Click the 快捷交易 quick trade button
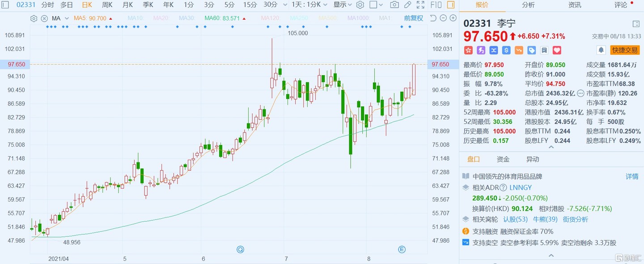 tap(625, 50)
